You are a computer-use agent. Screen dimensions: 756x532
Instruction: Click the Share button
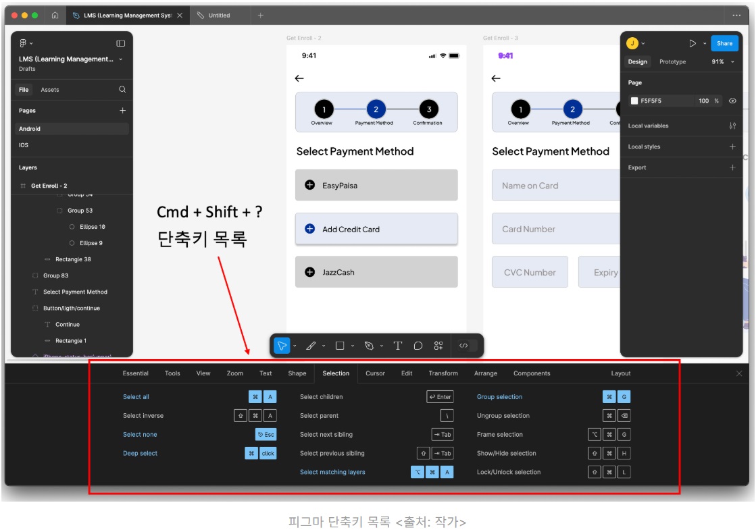[724, 43]
